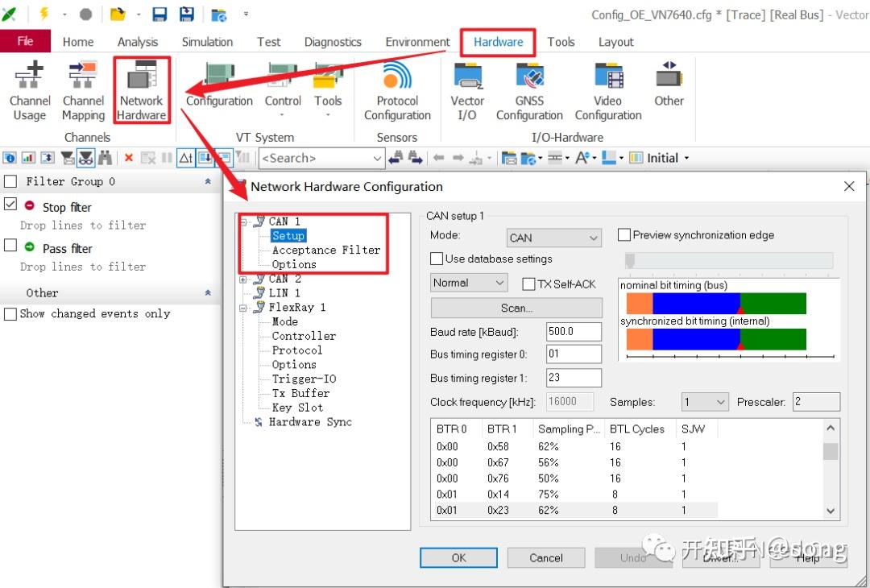Click the CANoe application icon in the title bar
The image size is (870, 588).
(x=9, y=14)
